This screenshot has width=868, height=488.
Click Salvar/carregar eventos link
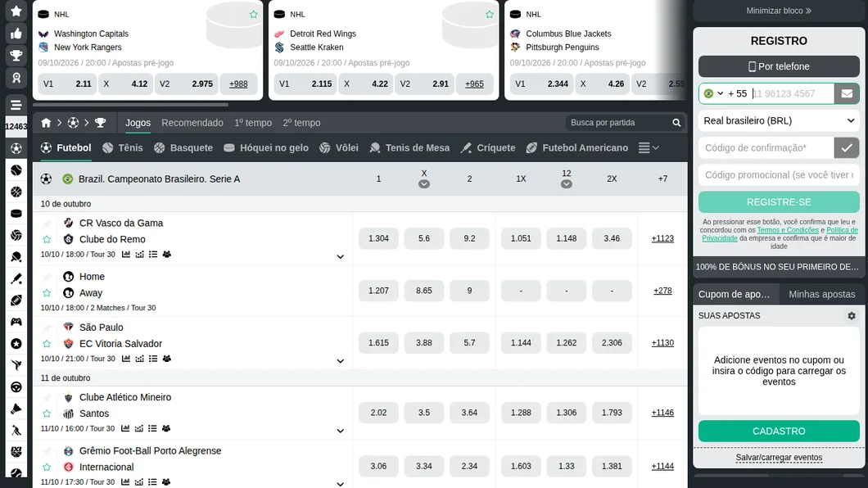point(779,458)
